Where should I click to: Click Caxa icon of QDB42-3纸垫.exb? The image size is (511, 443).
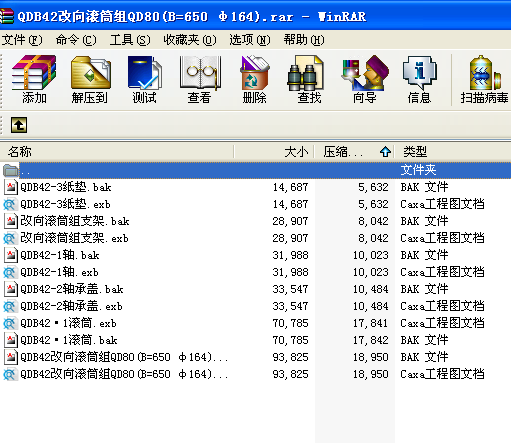10,204
